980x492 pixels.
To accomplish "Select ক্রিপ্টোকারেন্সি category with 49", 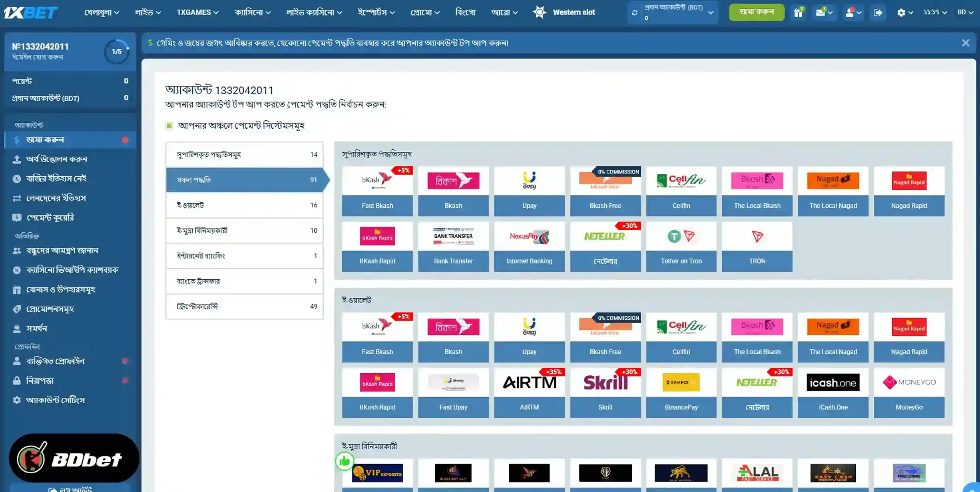I will pyautogui.click(x=244, y=307).
